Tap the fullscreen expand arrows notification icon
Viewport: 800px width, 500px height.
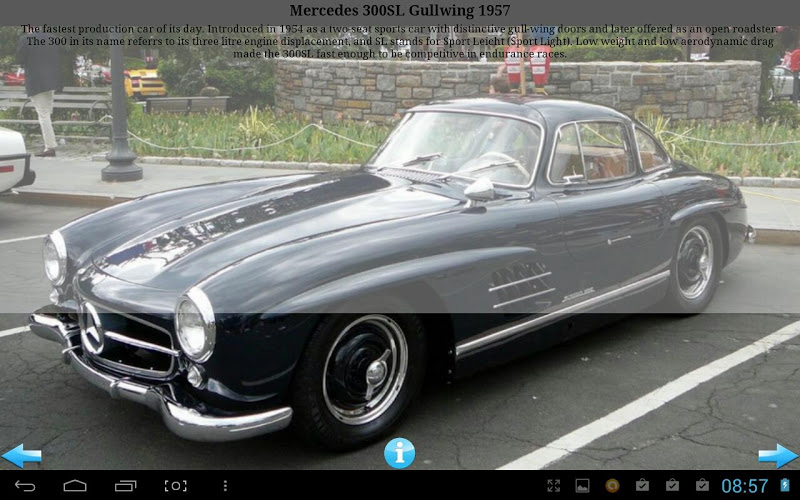(554, 486)
